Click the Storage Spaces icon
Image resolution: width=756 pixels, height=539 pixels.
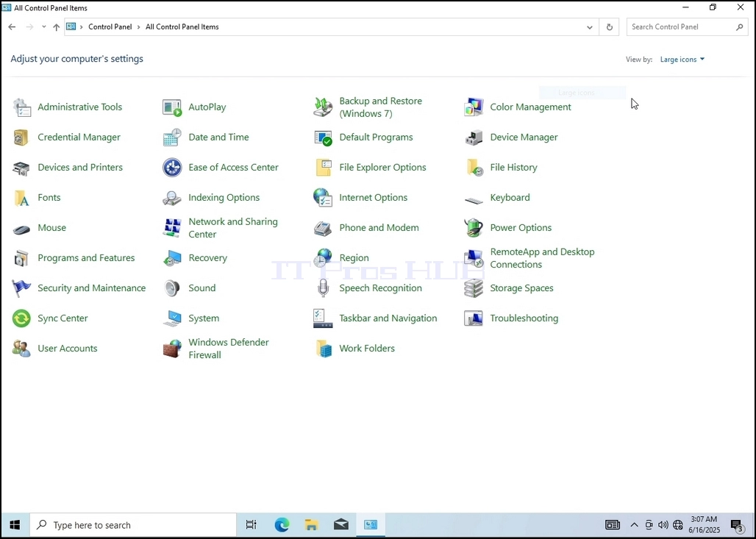click(x=474, y=288)
